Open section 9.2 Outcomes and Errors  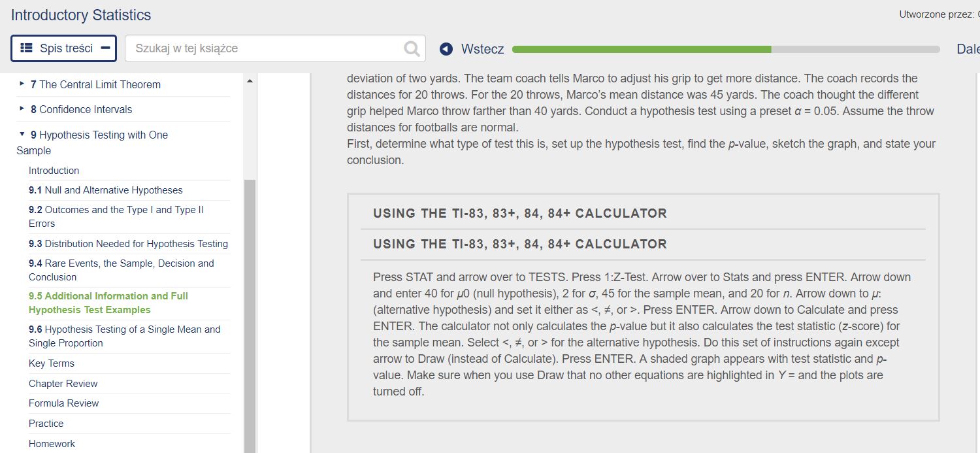116,216
